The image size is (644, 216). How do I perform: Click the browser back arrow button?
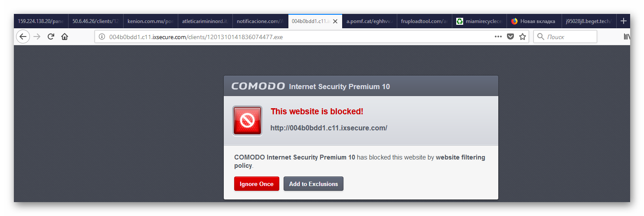(23, 37)
